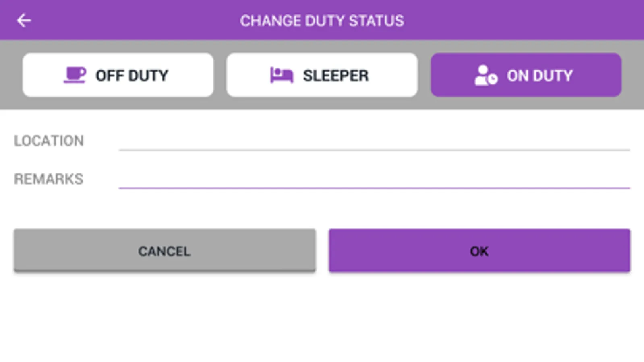Click the Location field underline
The height and width of the screenshot is (362, 644).
point(374,150)
